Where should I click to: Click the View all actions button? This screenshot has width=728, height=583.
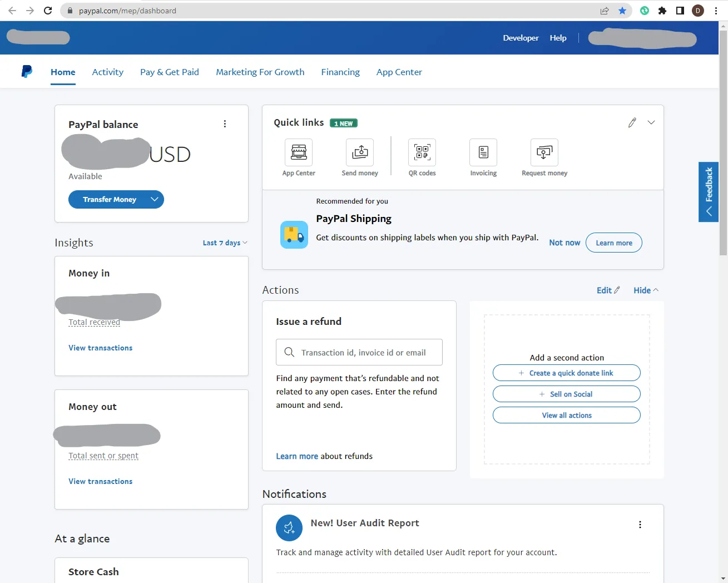click(x=567, y=415)
